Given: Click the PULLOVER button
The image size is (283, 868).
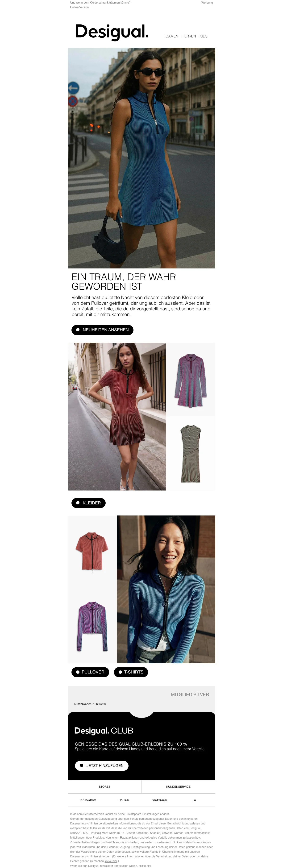Looking at the screenshot, I should point(90,672).
